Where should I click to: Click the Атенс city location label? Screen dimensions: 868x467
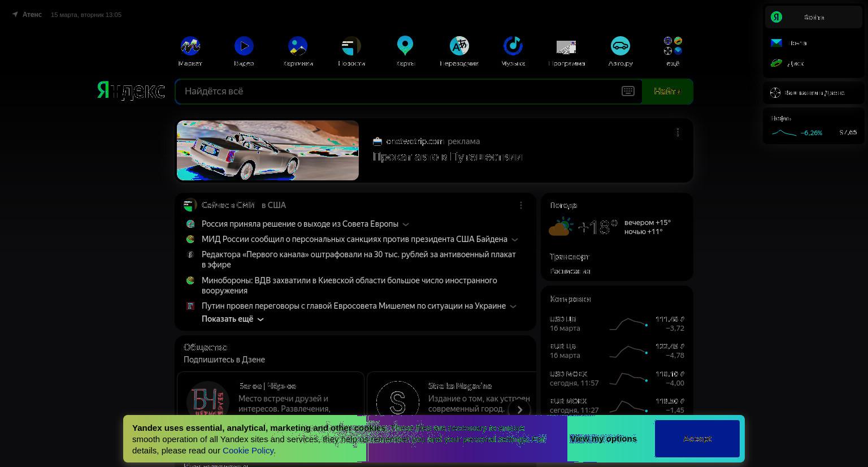32,15
